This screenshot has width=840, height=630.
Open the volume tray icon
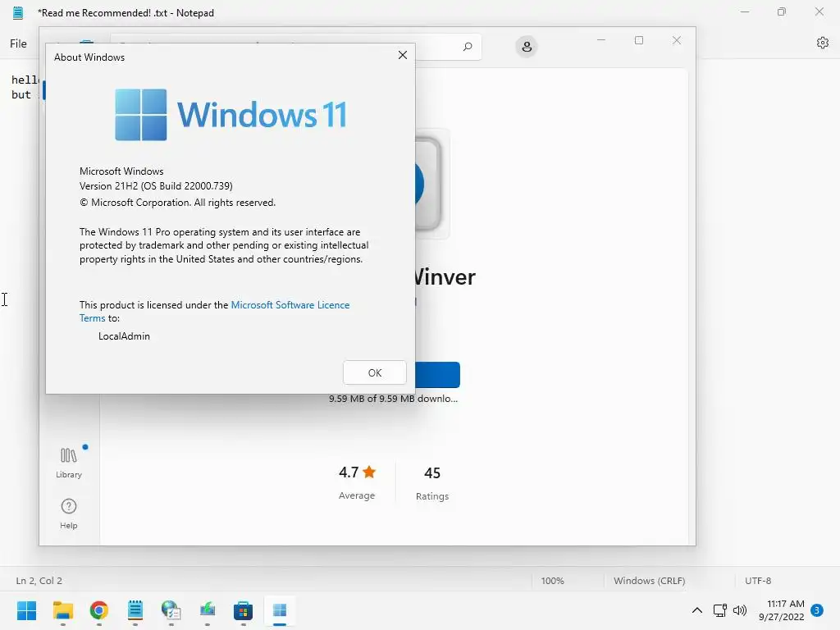[x=740, y=610]
